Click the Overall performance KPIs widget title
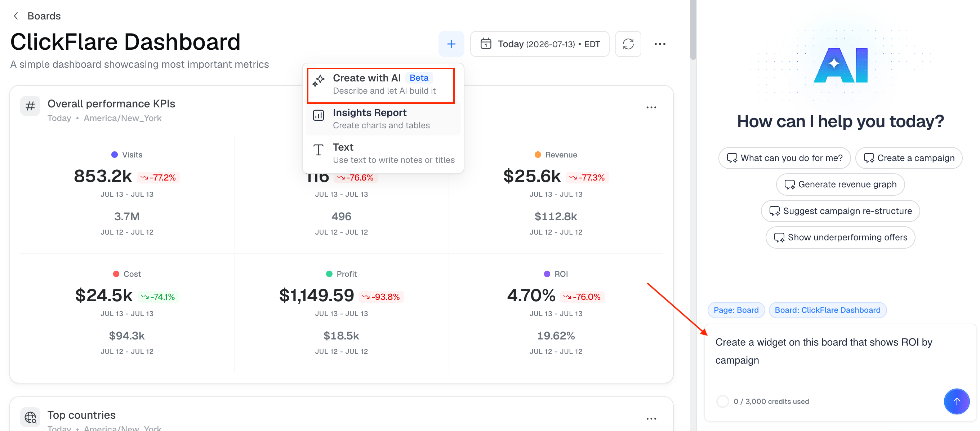This screenshot has width=980, height=431. point(111,104)
